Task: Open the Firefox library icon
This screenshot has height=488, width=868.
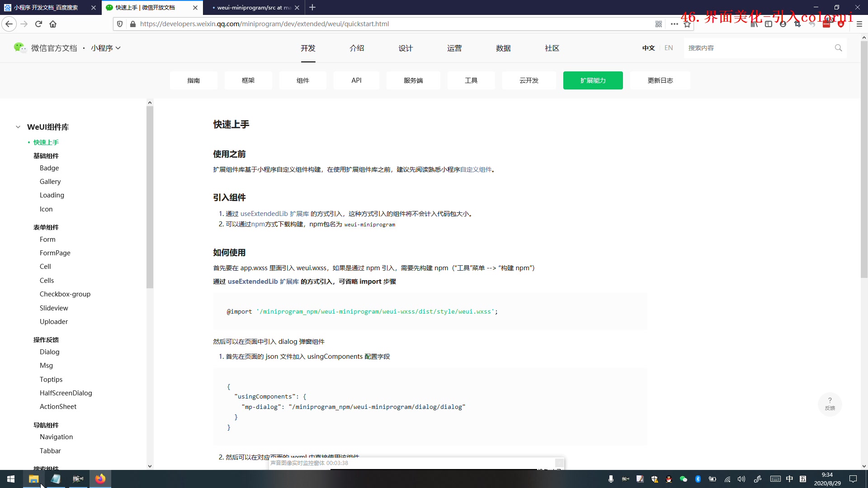Action: coord(754,24)
